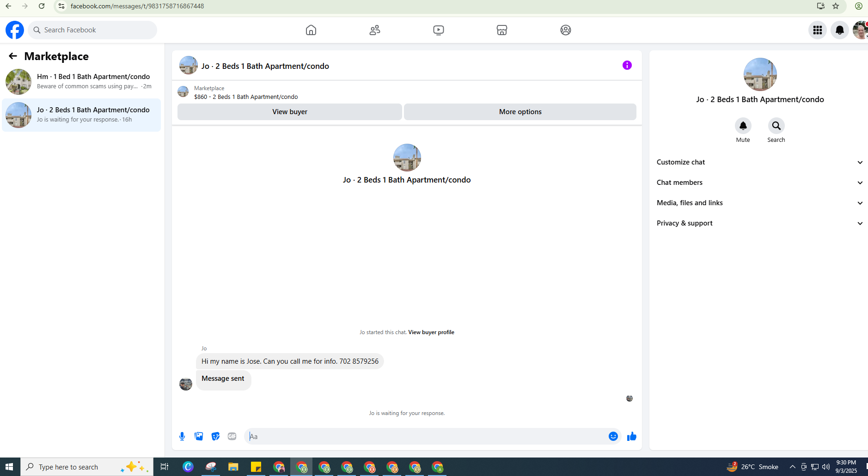Click the Search Facebook field
The width and height of the screenshot is (868, 476).
pos(92,30)
